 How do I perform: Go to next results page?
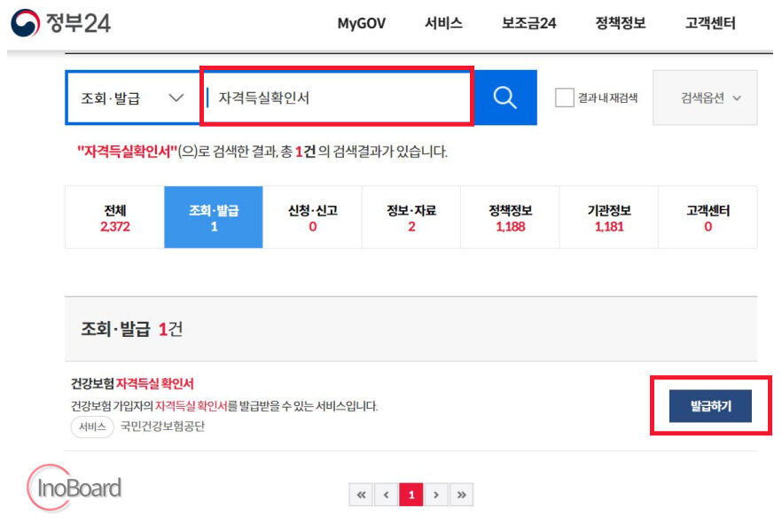pos(436,495)
